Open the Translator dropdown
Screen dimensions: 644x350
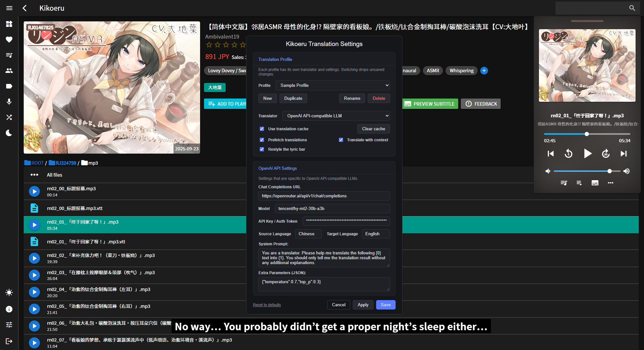point(336,116)
